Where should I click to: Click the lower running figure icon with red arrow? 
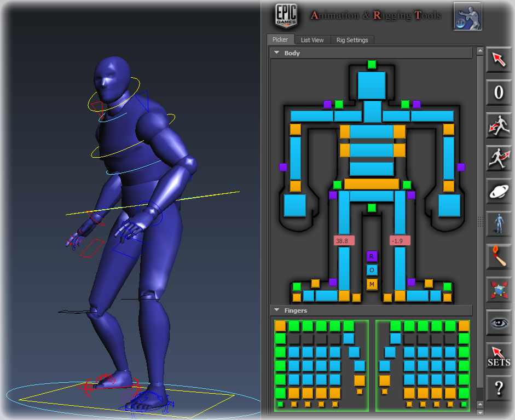pos(499,158)
